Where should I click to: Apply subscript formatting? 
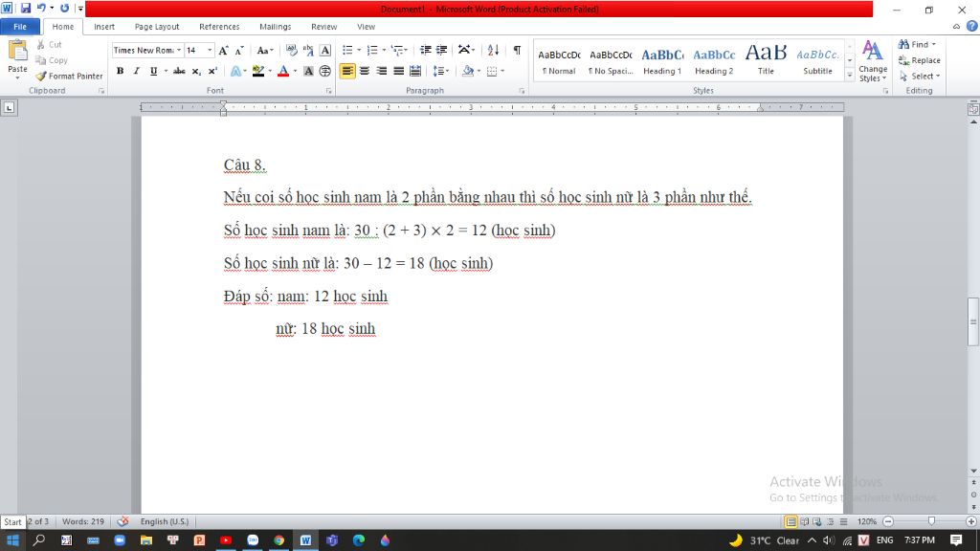point(196,71)
